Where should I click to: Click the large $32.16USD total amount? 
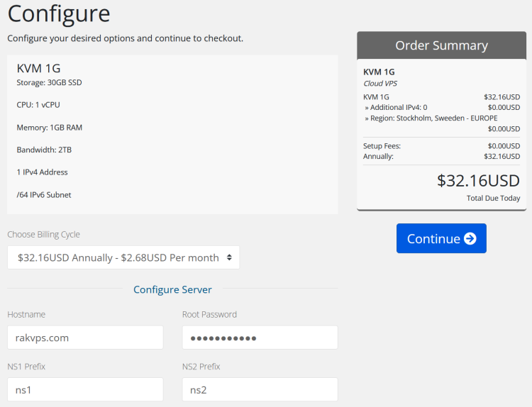tap(478, 180)
